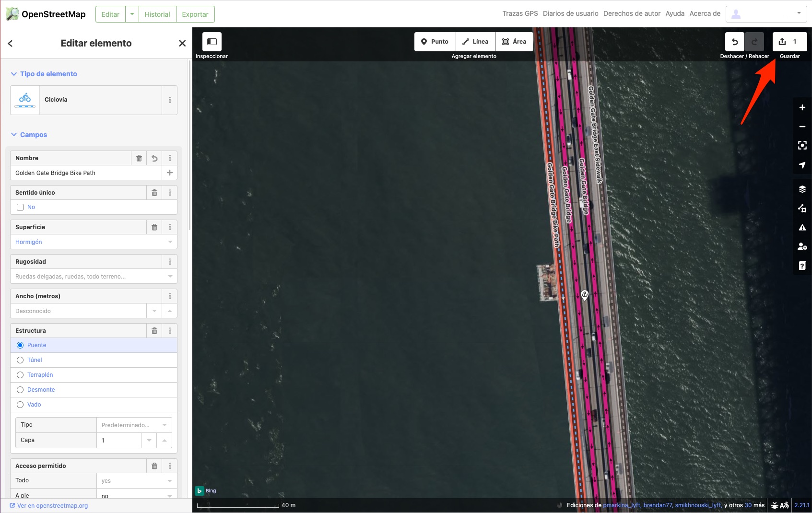Start drawing a Línea

click(x=475, y=42)
